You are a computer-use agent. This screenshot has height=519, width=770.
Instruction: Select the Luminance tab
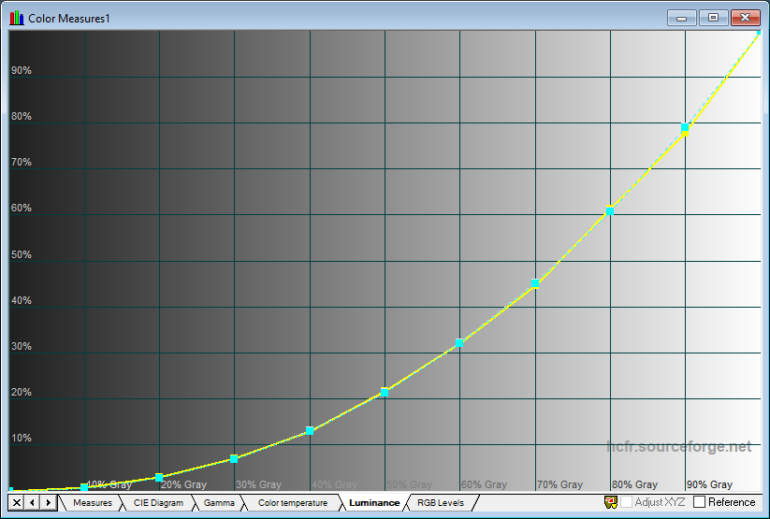374,503
